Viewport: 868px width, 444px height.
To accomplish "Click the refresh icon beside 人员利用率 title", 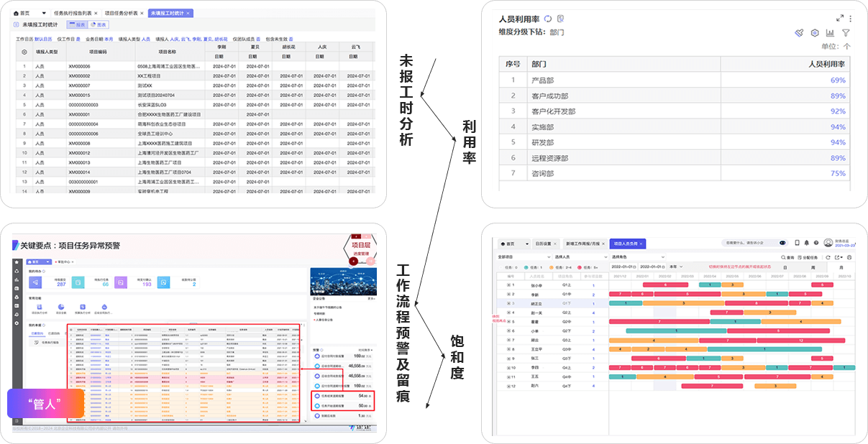I will (x=548, y=19).
